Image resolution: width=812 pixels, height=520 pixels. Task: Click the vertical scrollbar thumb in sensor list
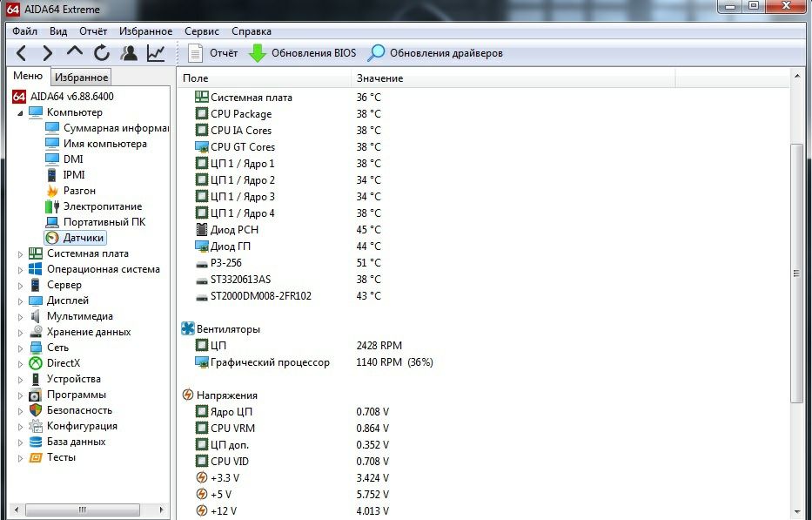click(x=796, y=274)
